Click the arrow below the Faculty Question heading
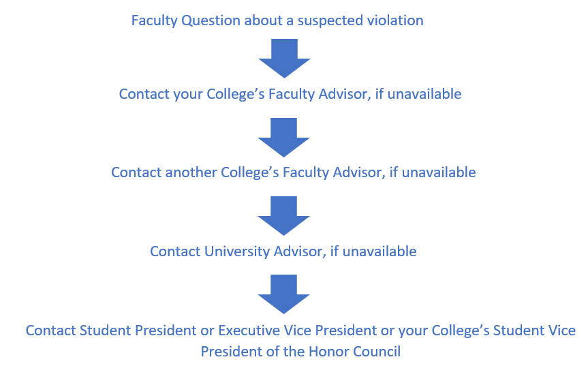 click(284, 58)
